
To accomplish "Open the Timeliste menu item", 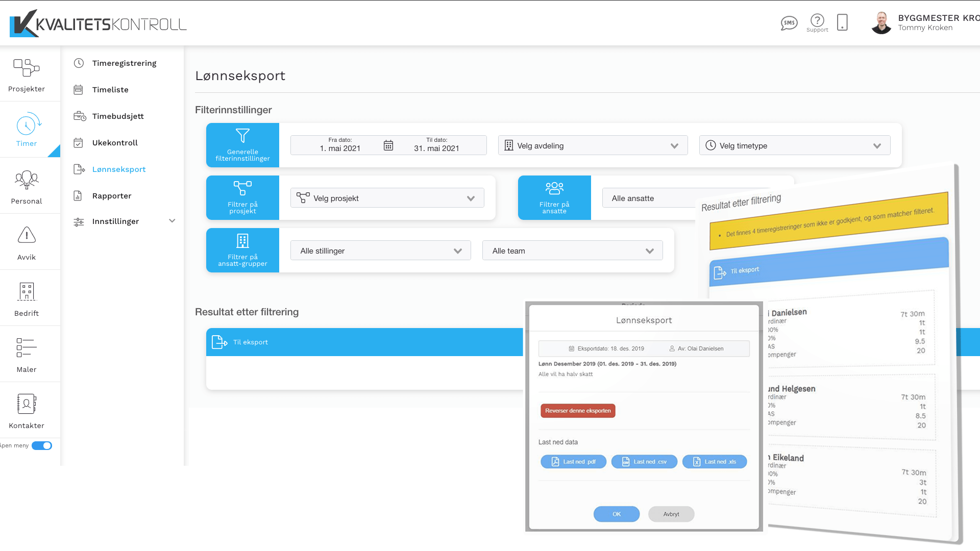I will (110, 90).
